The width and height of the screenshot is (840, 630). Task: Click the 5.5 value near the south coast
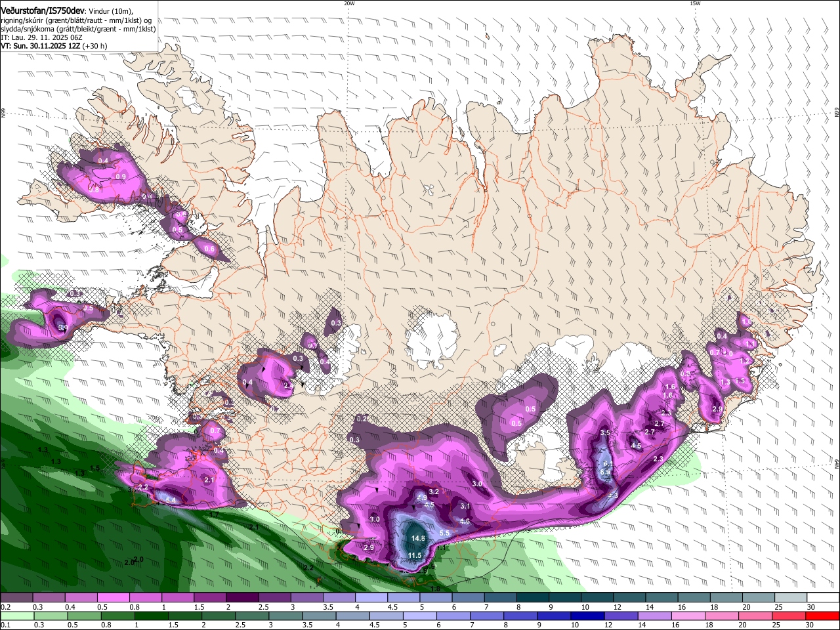click(x=444, y=534)
